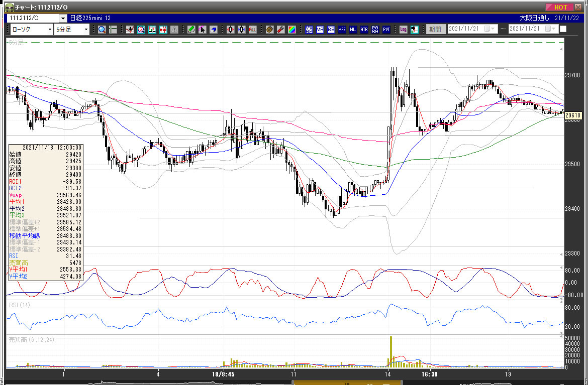Open the rainbow color settings icon
This screenshot has width=588, height=385.
tap(292, 29)
